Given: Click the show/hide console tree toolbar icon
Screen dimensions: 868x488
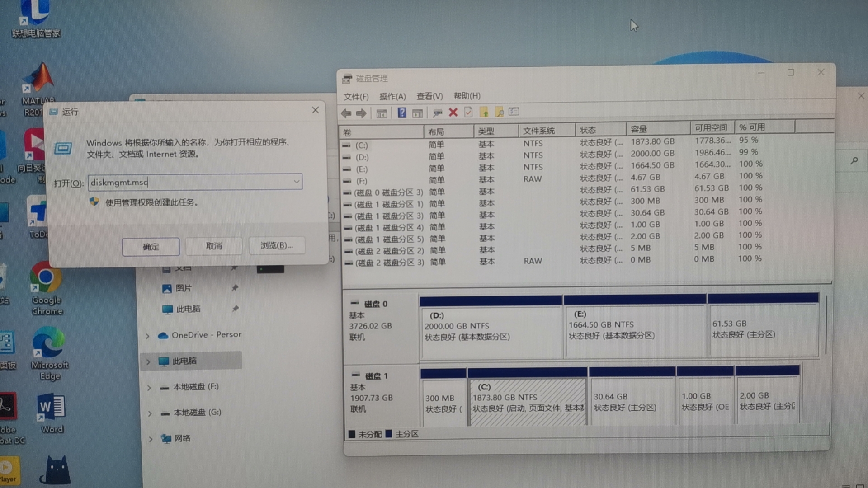Looking at the screenshot, I should coord(382,113).
